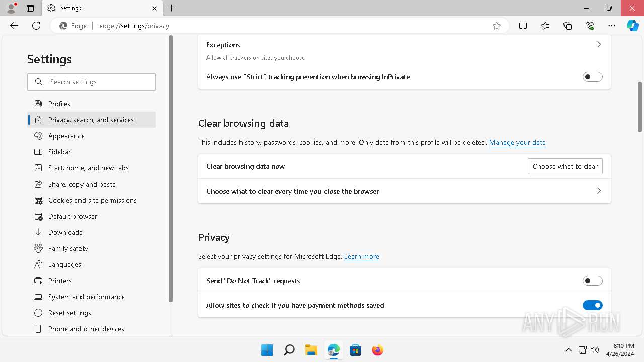Click Choose what to clear button
644x362 pixels.
click(x=565, y=166)
